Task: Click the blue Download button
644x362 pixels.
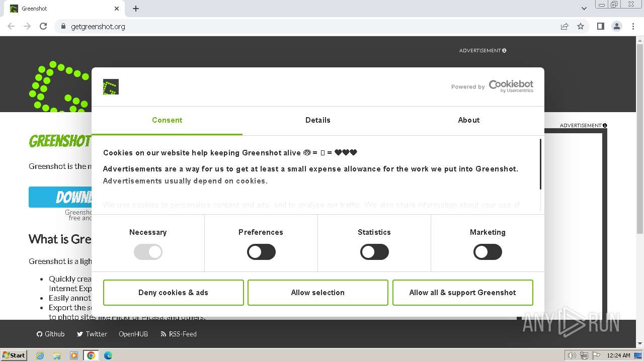Action: [60, 197]
